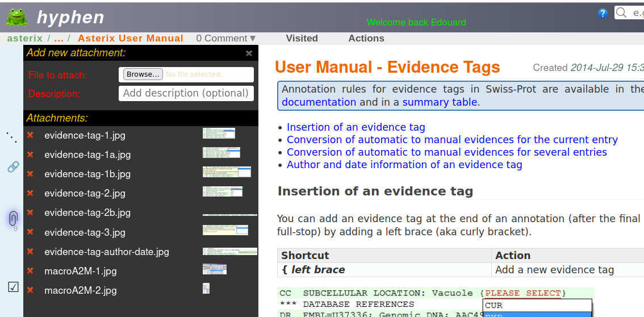Expand the 0 Comment dropdown
Image resolution: width=644 pixels, height=317 pixels.
click(226, 38)
